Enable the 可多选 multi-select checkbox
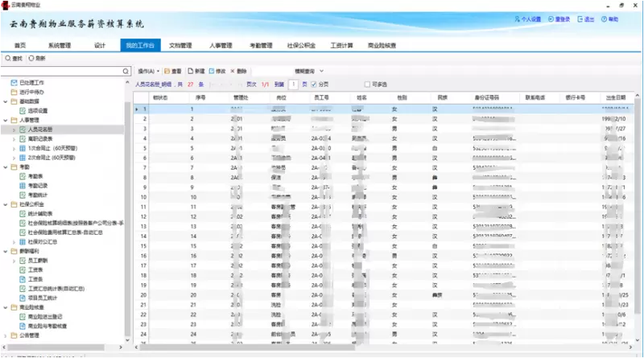The height and width of the screenshot is (358, 644). (367, 84)
